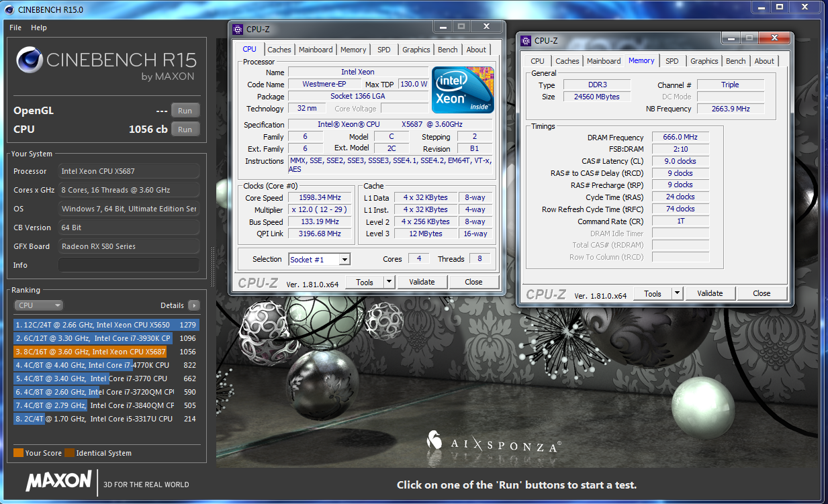Switch to Mainboard tab in CPU-Z Memory window
Viewport: 828px width, 504px height.
pyautogui.click(x=604, y=61)
